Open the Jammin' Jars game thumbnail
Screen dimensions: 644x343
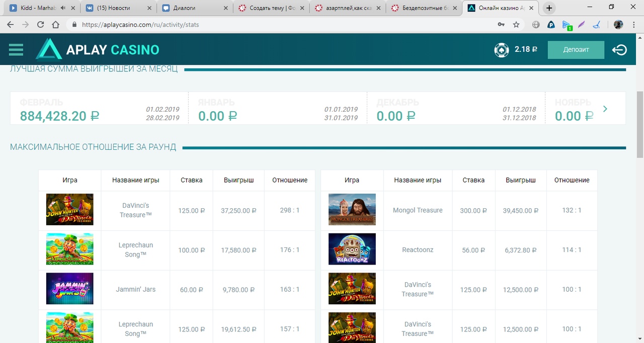pos(69,289)
